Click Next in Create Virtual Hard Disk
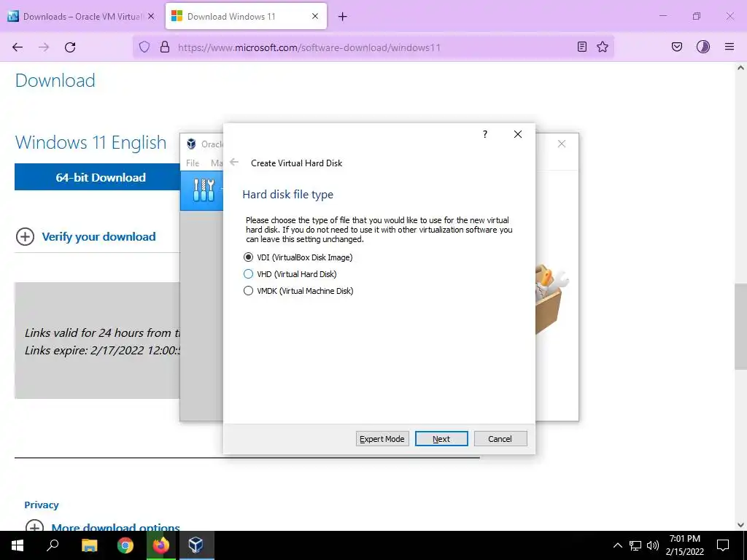Image resolution: width=747 pixels, height=560 pixels. pyautogui.click(x=441, y=438)
